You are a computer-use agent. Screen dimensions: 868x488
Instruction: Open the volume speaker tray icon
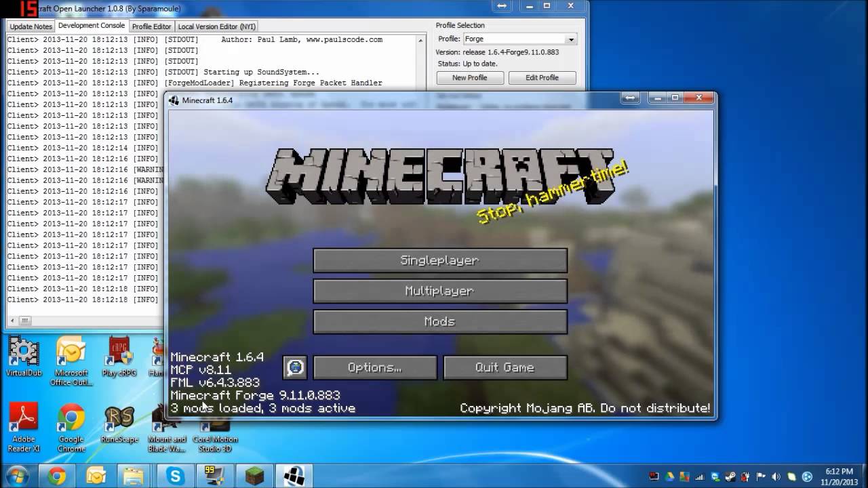click(777, 476)
